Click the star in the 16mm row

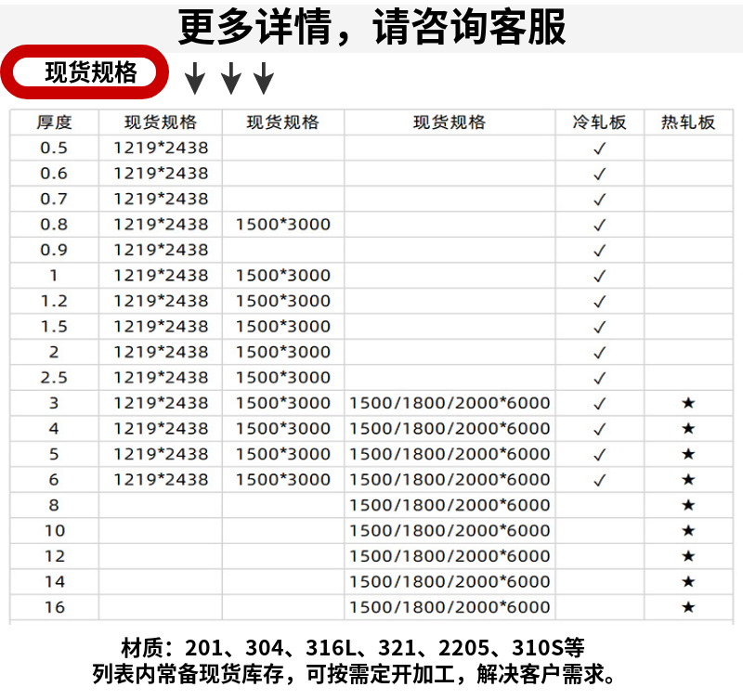click(688, 607)
